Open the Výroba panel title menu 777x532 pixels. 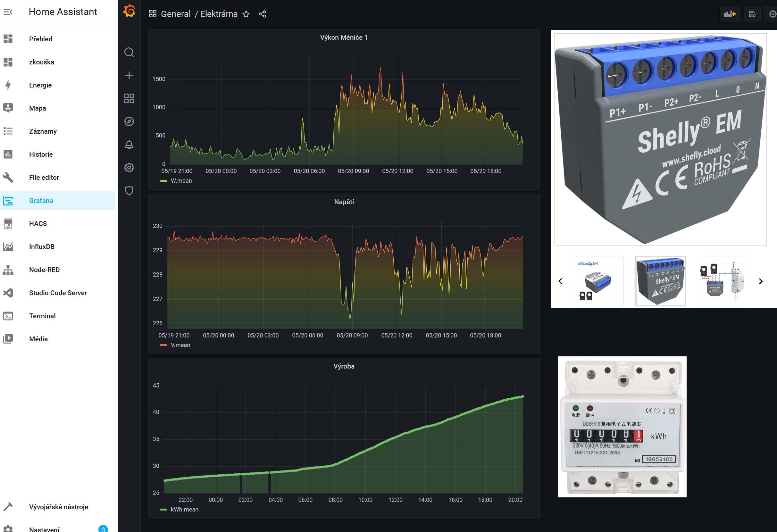[344, 366]
